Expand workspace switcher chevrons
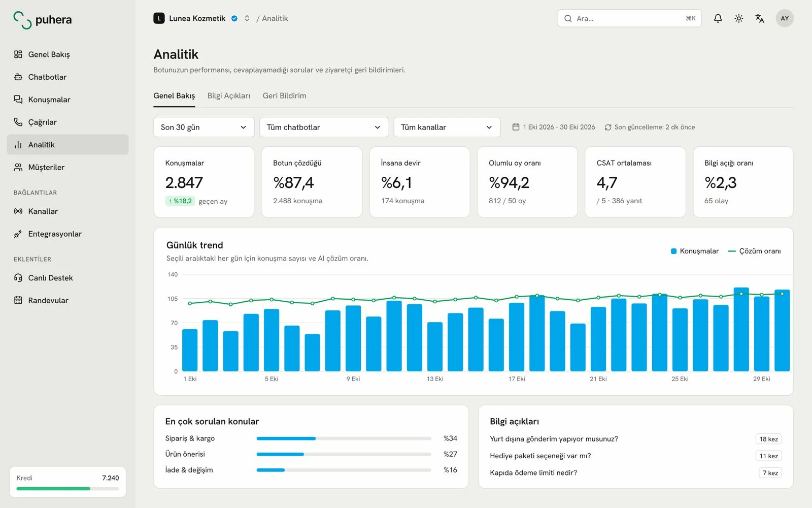812x508 pixels. pos(247,18)
